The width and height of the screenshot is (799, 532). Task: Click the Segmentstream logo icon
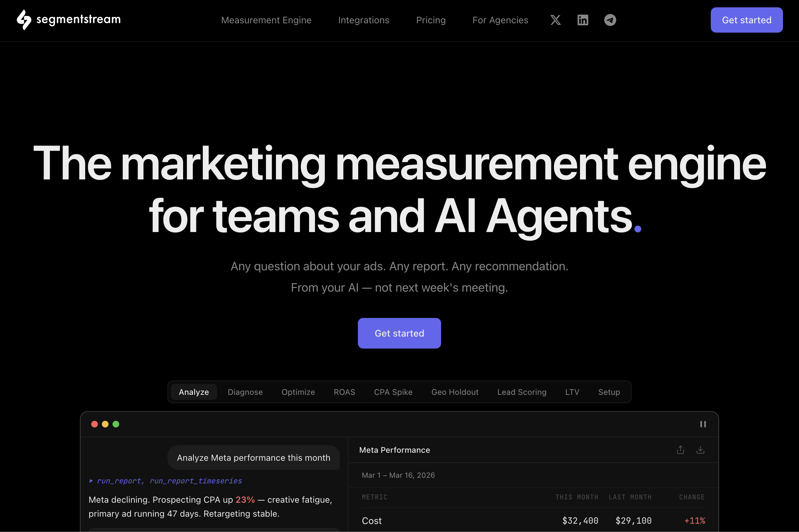tap(24, 20)
